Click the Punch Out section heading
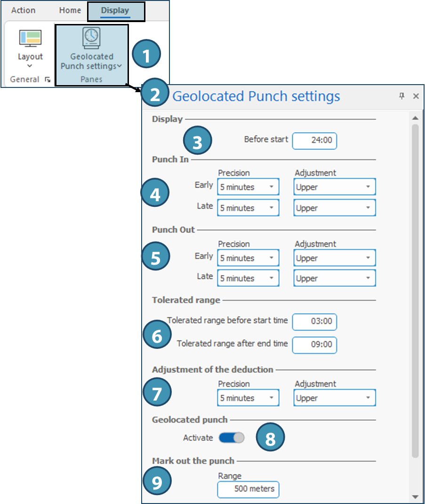The height and width of the screenshot is (504, 425). (x=173, y=230)
